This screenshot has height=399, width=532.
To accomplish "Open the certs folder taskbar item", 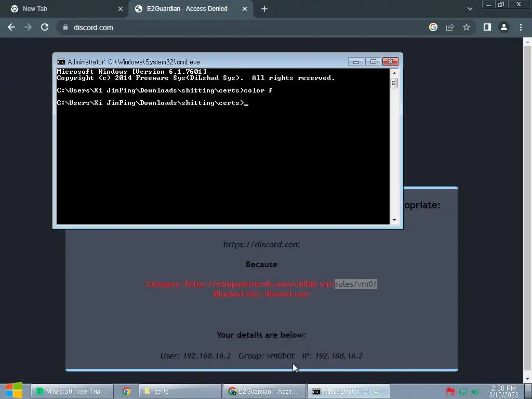I will pyautogui.click(x=180, y=391).
